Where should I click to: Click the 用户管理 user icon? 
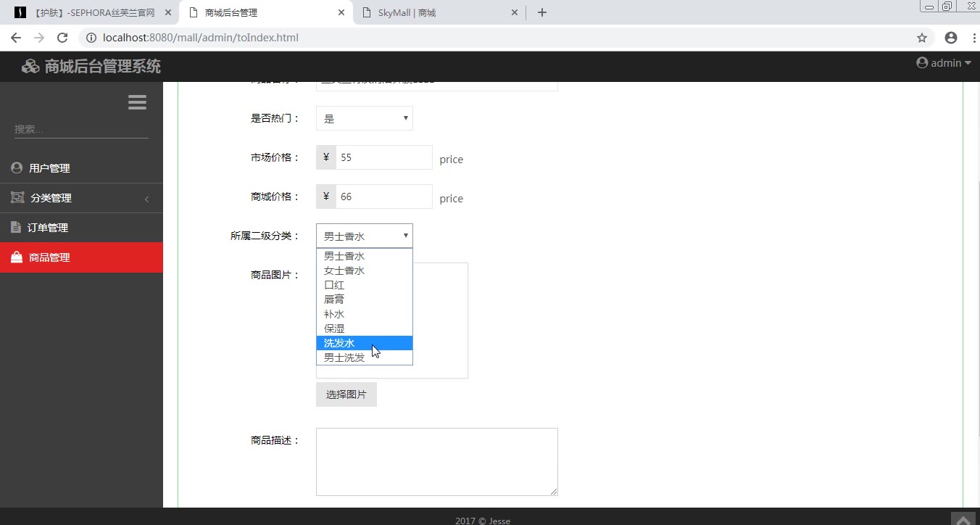17,168
